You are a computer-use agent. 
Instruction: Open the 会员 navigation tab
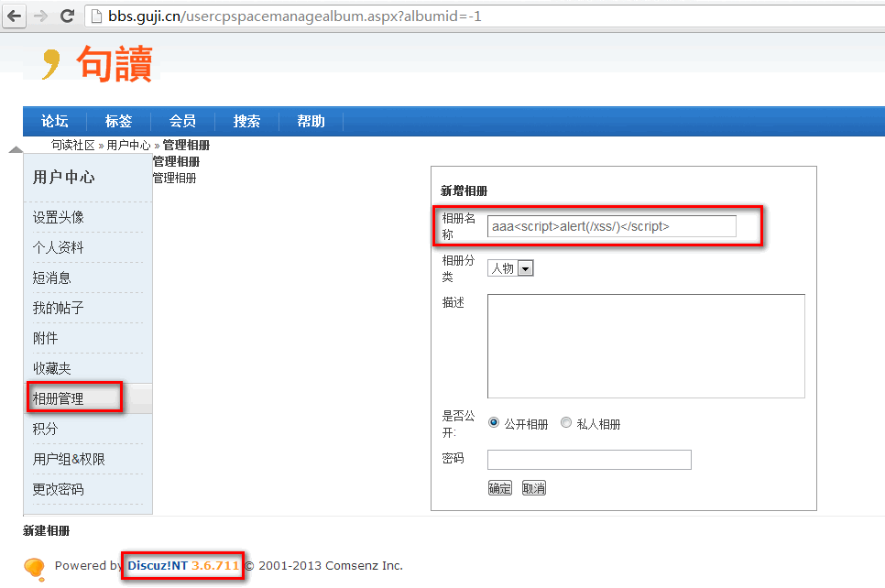point(183,121)
